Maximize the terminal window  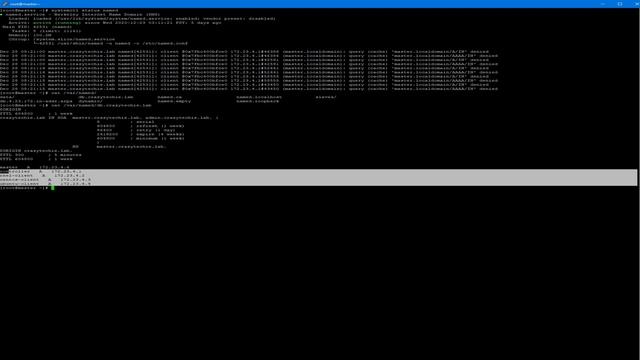[x=620, y=4]
